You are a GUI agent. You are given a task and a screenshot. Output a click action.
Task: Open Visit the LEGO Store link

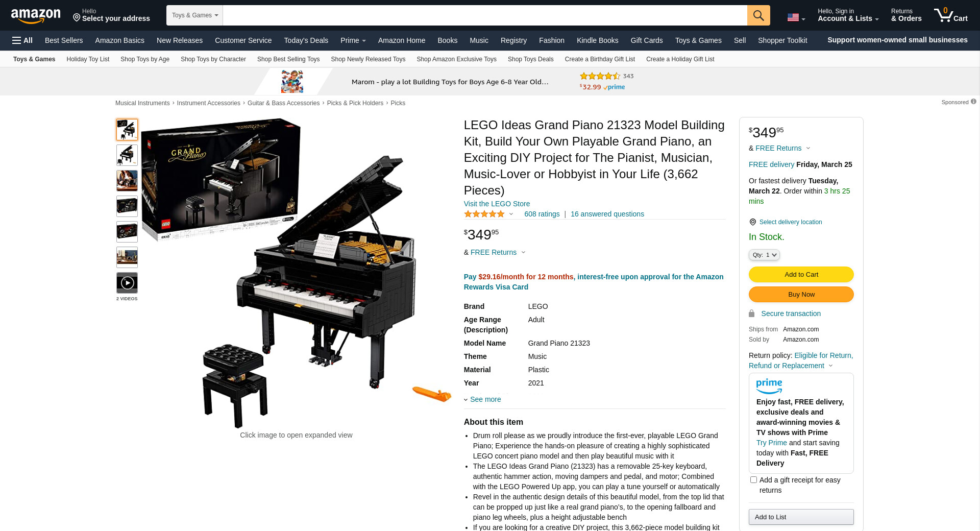[497, 204]
